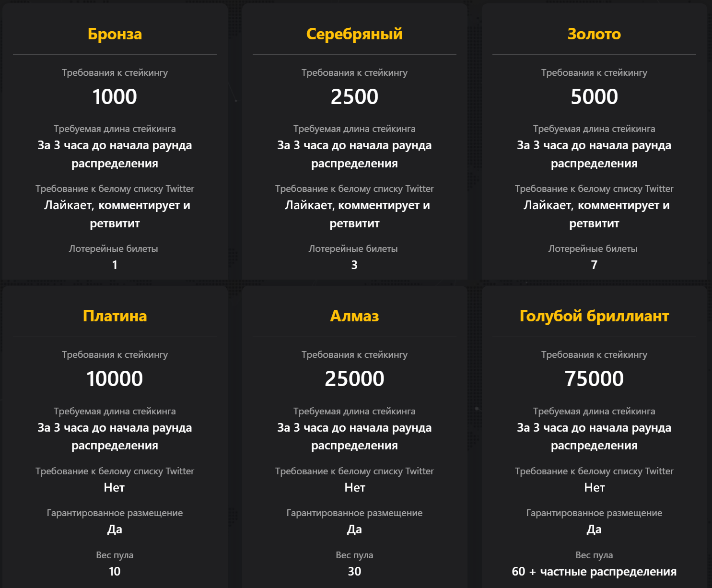The height and width of the screenshot is (588, 712).
Task: Click the Бронза tier title
Action: click(115, 34)
